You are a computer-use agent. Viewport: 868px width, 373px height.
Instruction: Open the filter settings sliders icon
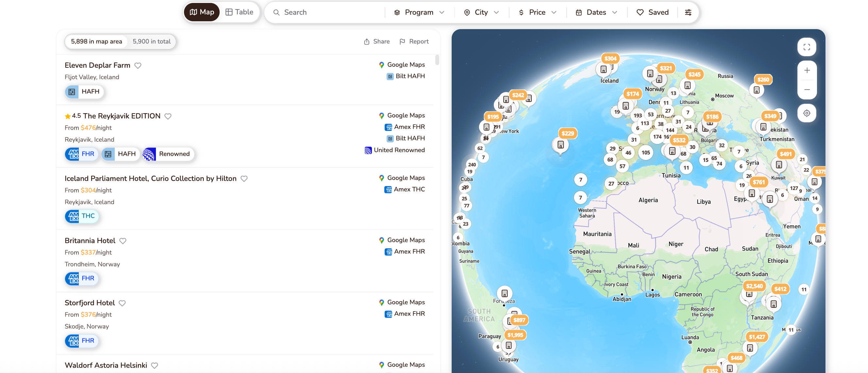click(688, 12)
